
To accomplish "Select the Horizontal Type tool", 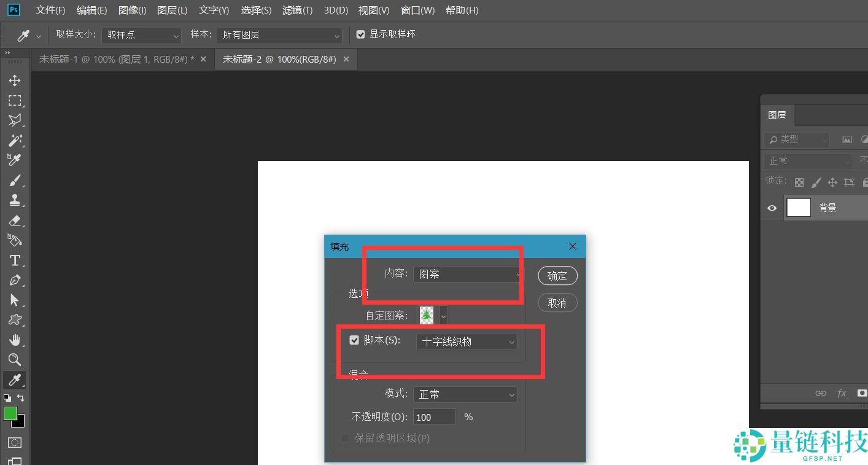I will coord(15,260).
